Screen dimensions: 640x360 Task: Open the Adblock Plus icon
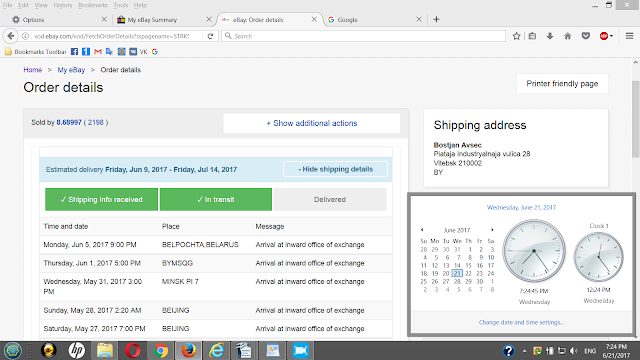click(x=604, y=36)
